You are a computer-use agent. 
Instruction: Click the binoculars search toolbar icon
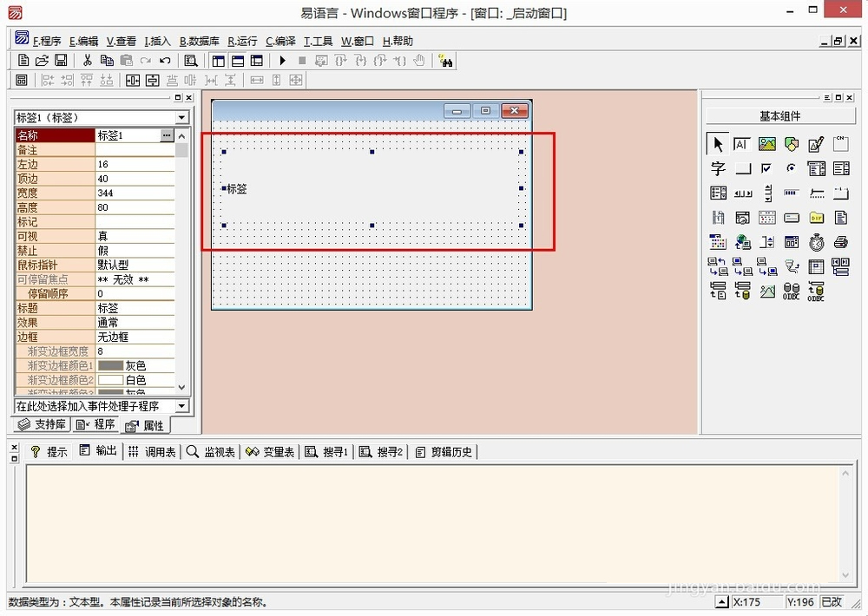[445, 61]
